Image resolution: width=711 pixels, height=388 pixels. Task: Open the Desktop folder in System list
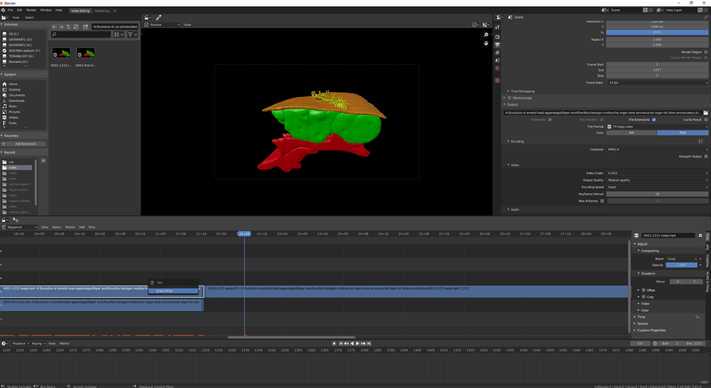(14, 90)
